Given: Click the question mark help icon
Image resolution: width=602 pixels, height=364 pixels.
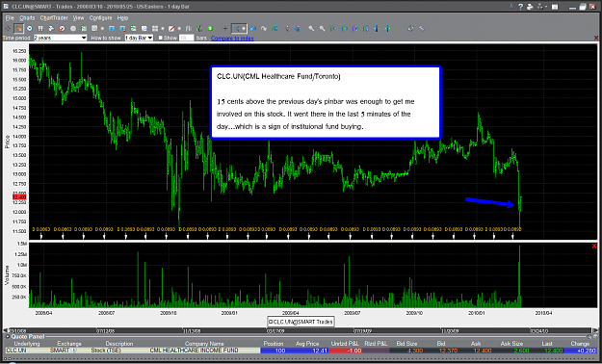Looking at the screenshot, I should [x=520, y=7].
